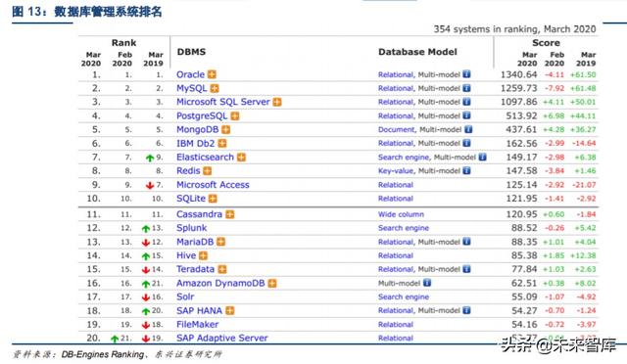Open the MariaDB link
Image resolution: width=627 pixels, height=364 pixels.
click(195, 242)
